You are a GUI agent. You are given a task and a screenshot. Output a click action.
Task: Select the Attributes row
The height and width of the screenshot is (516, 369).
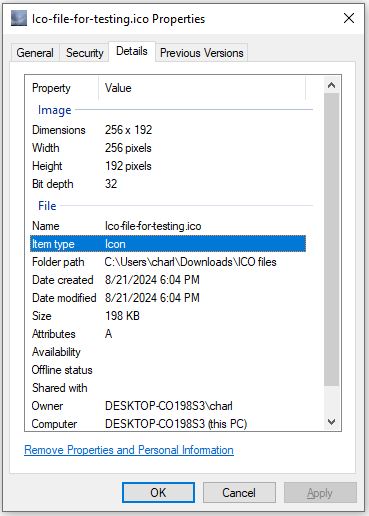tap(168, 334)
